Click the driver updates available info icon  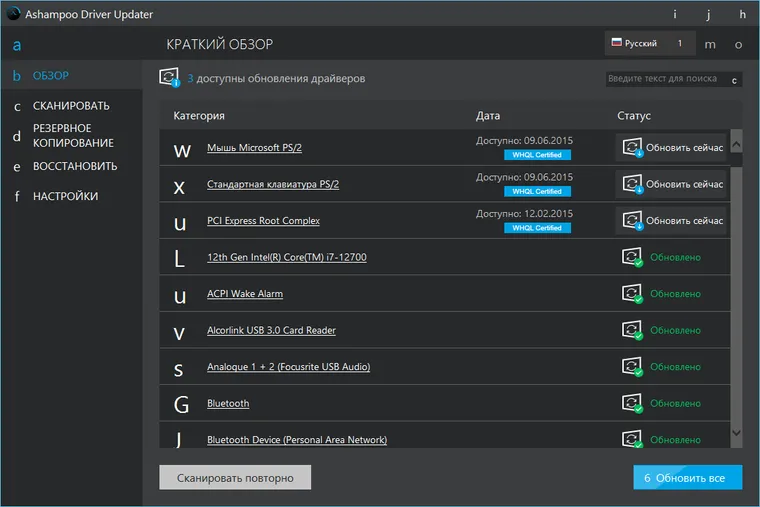[169, 78]
